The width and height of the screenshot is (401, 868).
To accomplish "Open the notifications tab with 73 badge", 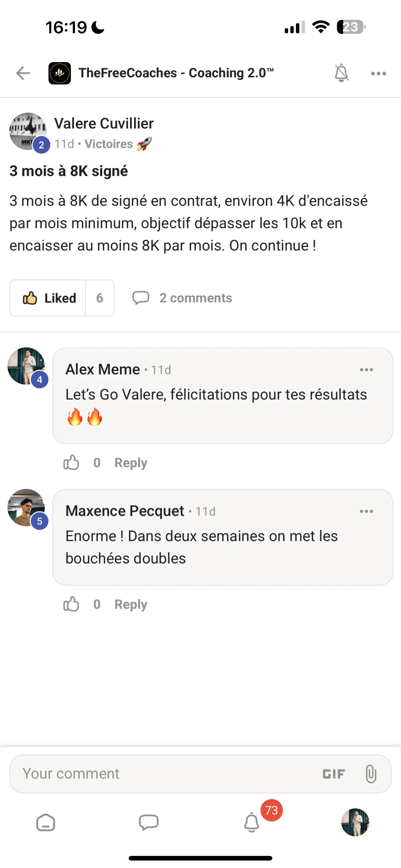I will [252, 823].
